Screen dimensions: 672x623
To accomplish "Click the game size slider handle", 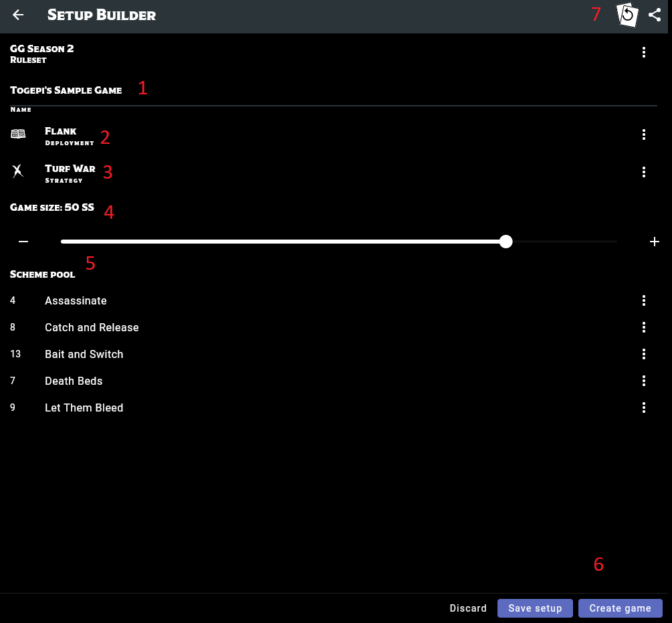I will tap(506, 242).
